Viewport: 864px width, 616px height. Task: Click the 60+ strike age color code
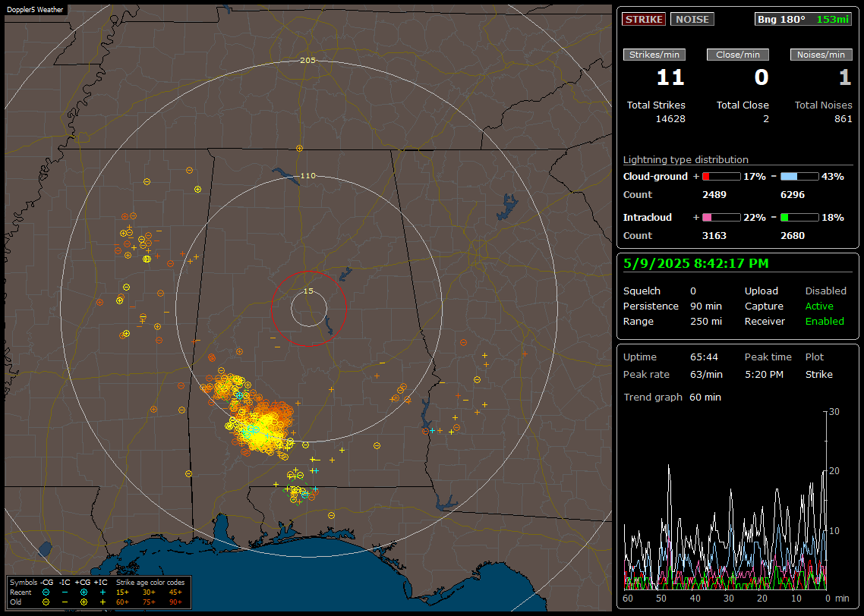click(x=122, y=602)
